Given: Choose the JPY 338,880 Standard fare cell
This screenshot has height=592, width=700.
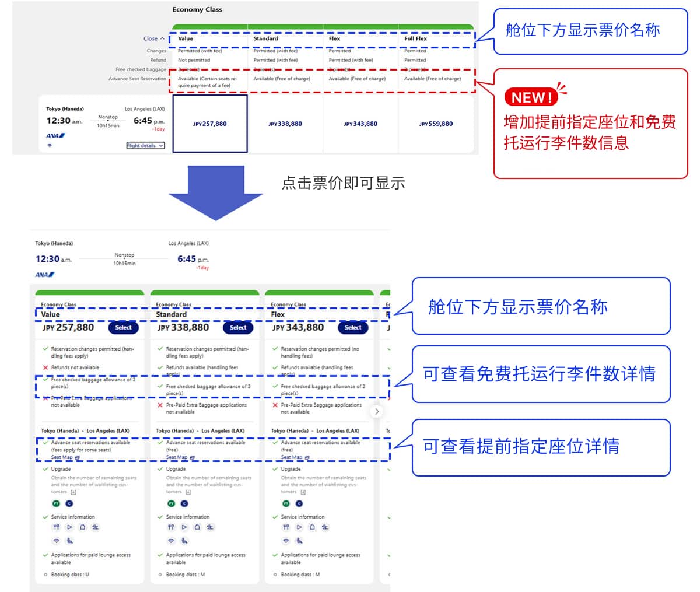Looking at the screenshot, I should (x=285, y=124).
